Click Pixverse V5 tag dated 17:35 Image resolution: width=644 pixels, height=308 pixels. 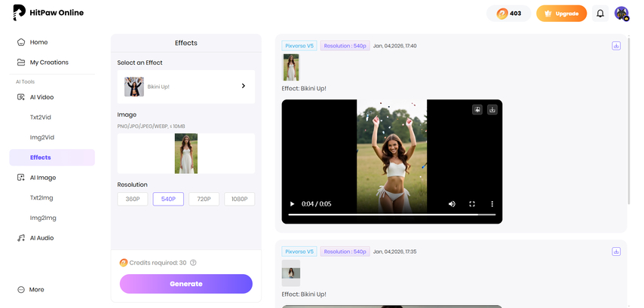point(299,252)
